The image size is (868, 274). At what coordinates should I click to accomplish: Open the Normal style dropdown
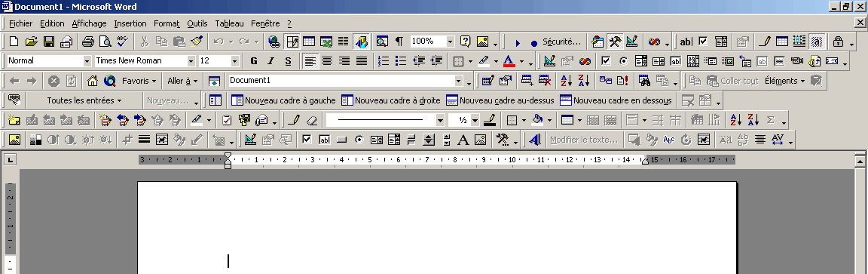[x=87, y=61]
